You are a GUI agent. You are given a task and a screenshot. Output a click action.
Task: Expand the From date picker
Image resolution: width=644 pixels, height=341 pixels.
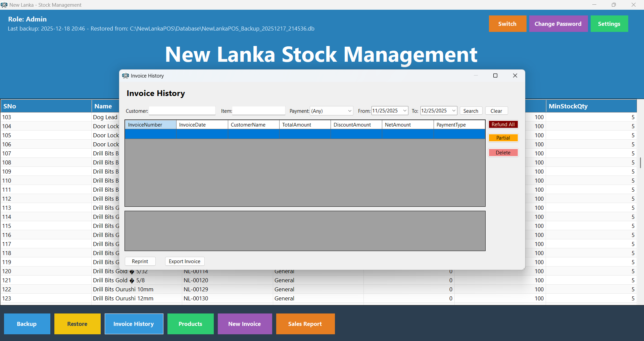[x=405, y=111]
